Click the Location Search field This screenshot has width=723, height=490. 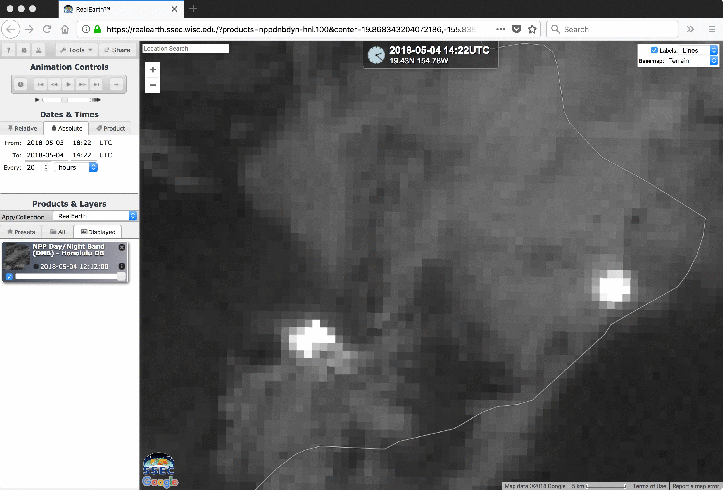tap(185, 48)
